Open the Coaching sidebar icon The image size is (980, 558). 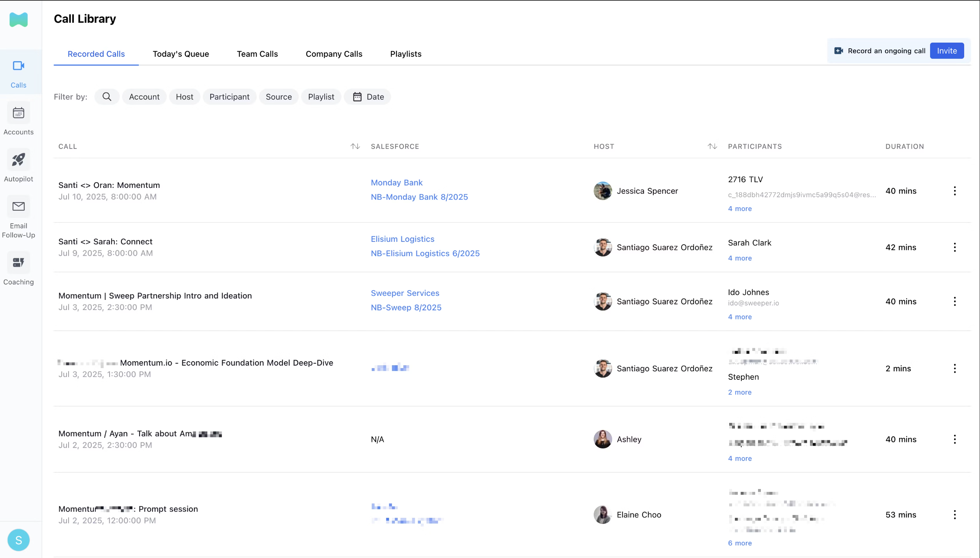pyautogui.click(x=18, y=263)
